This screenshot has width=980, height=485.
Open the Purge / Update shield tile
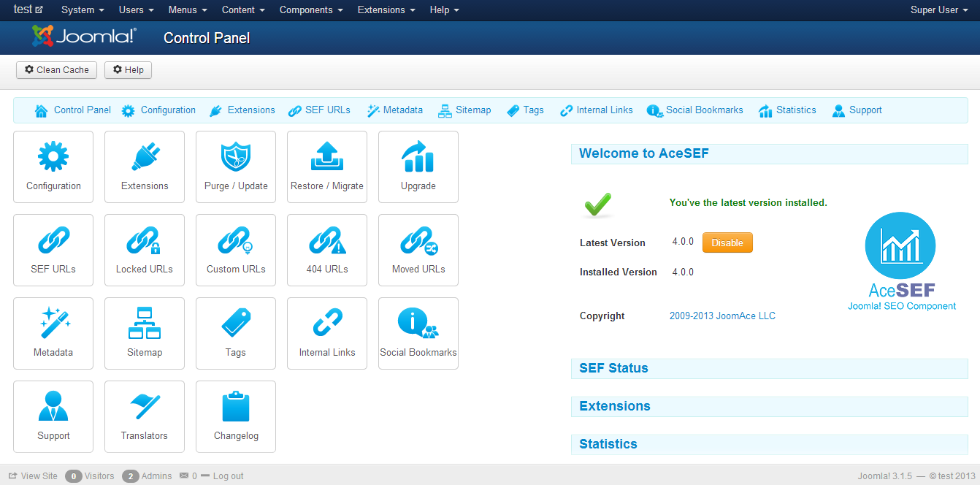click(x=236, y=167)
